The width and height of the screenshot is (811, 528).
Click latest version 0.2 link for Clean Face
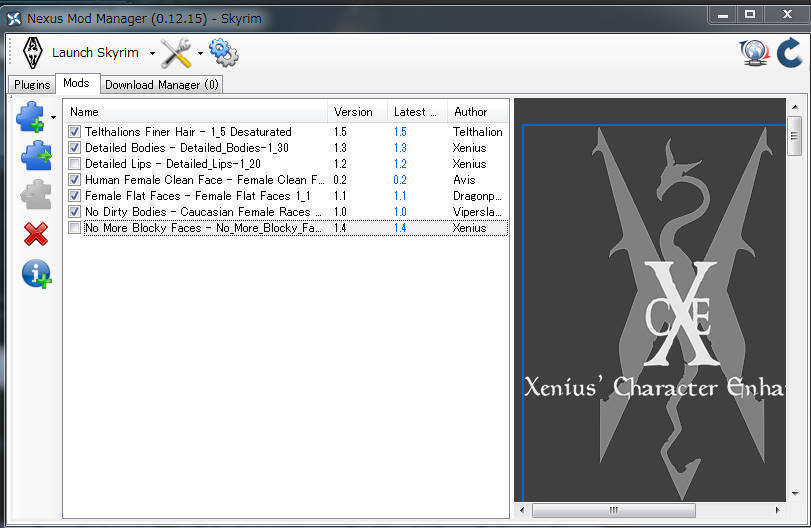click(x=400, y=180)
